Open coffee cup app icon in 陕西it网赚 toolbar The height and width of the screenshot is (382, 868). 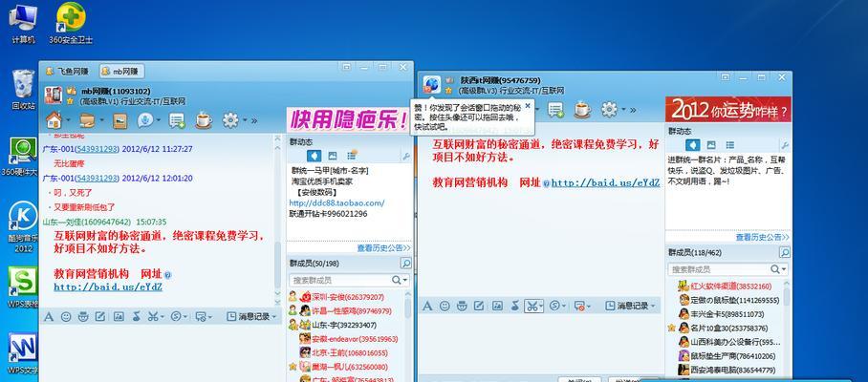tap(582, 110)
